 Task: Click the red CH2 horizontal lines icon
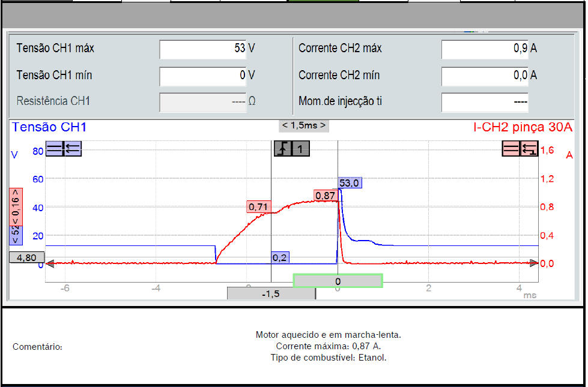point(511,149)
